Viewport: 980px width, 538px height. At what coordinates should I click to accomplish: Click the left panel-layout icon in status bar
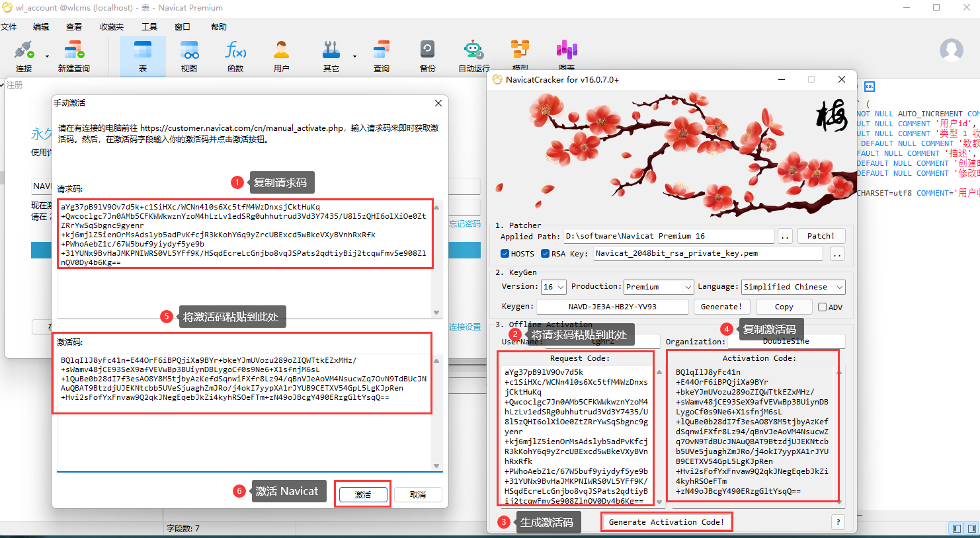[956, 529]
